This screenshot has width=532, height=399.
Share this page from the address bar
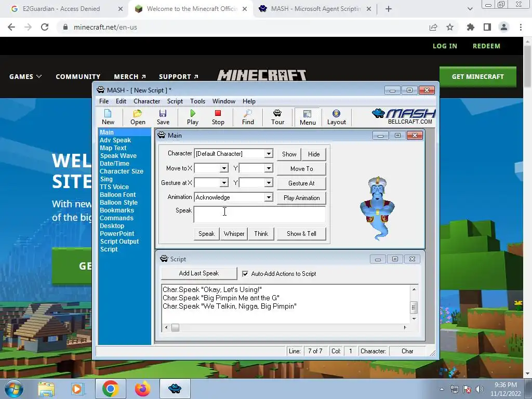(433, 27)
